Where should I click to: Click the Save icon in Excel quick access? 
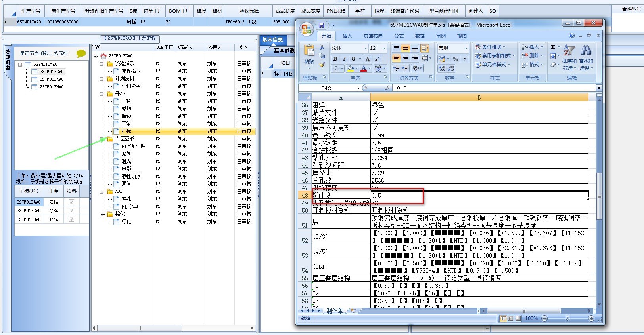pyautogui.click(x=322, y=25)
